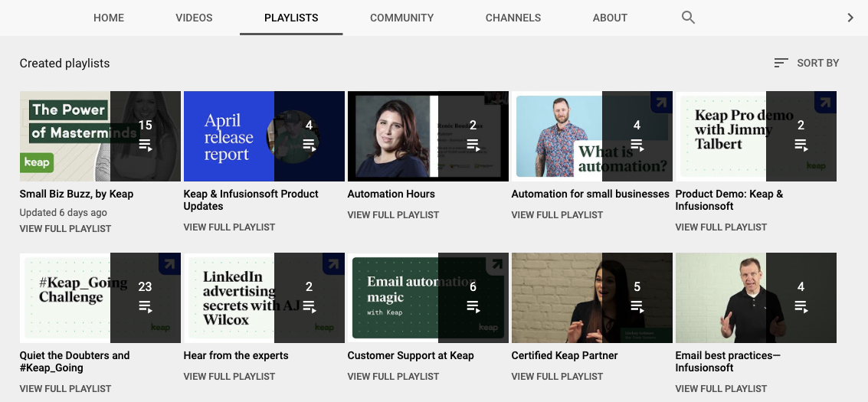The image size is (868, 402).
Task: Open the Community tab
Action: click(x=401, y=18)
